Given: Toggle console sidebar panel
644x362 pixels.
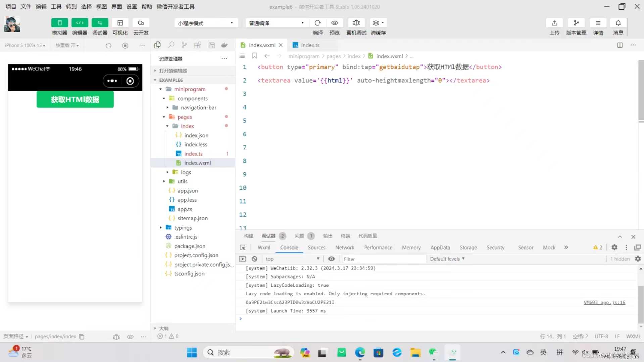Looking at the screenshot, I should [x=242, y=259].
